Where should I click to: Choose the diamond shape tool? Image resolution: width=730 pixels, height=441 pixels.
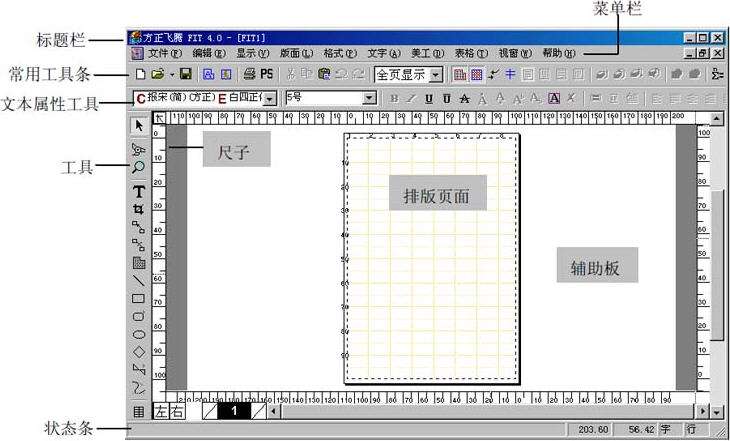tap(139, 352)
